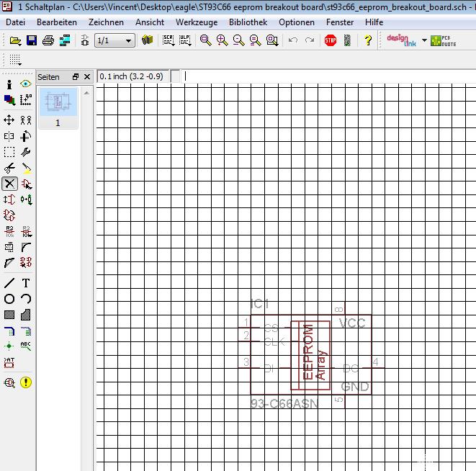Zoom out with the minus magnifier
Image resolution: width=476 pixels, height=471 pixels.
(x=238, y=40)
